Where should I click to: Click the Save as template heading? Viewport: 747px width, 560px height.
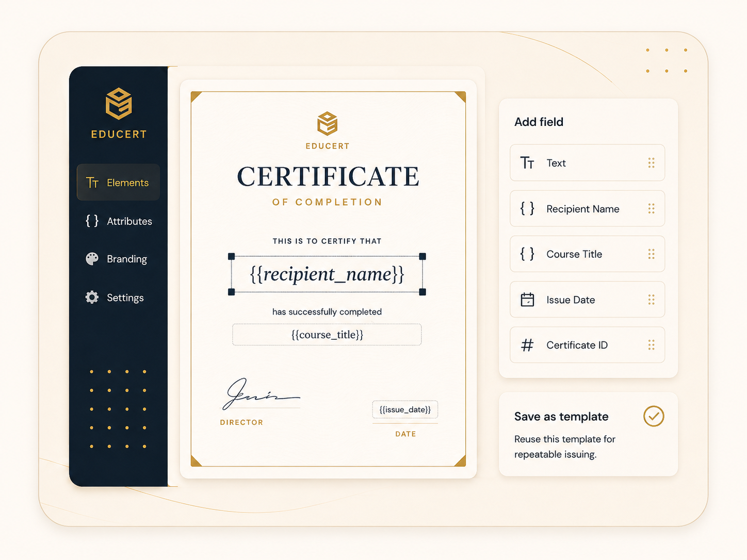561,417
